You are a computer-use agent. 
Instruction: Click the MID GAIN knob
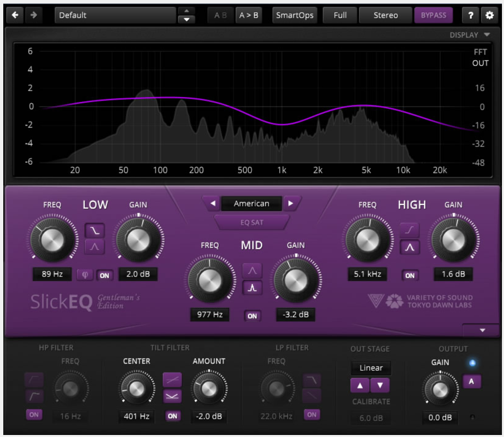click(x=296, y=280)
